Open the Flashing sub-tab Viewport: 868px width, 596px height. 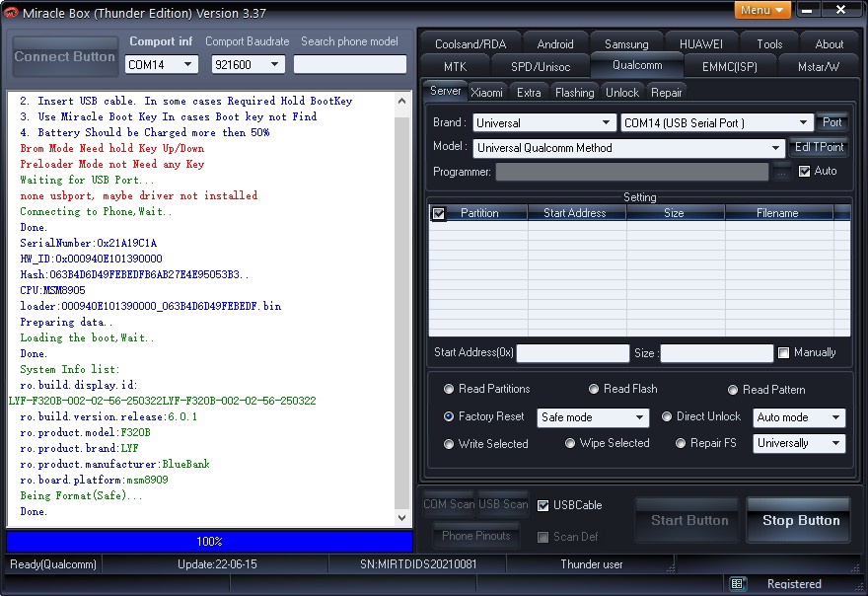(x=575, y=93)
